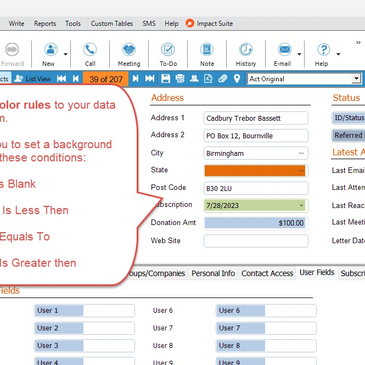365x365 pixels.
Task: Open the New button dropdown arrow
Action: tap(66, 54)
